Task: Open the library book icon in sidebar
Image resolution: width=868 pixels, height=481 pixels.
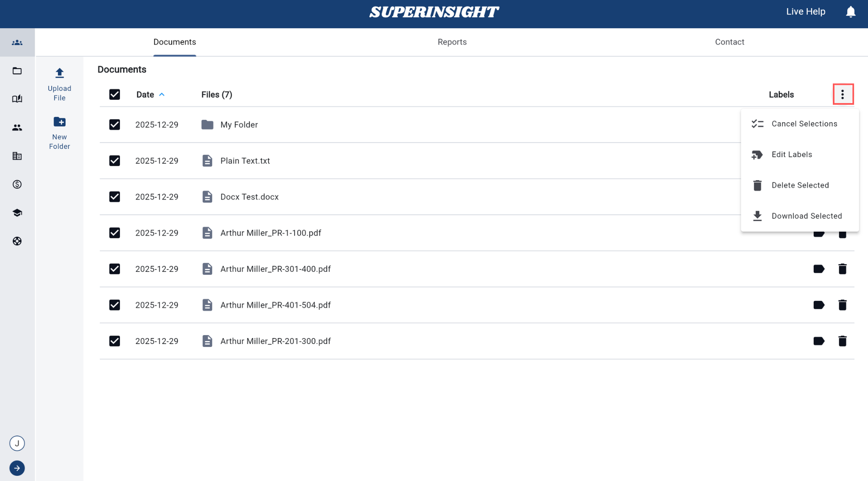Action: [17, 98]
